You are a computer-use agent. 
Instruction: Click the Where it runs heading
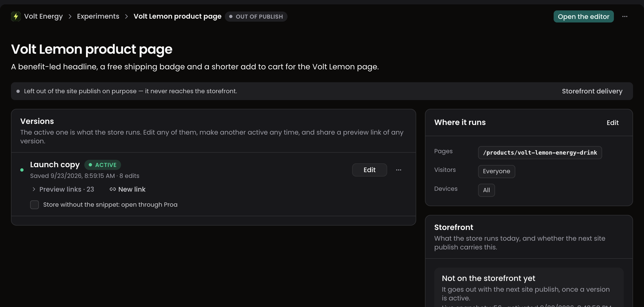click(460, 123)
